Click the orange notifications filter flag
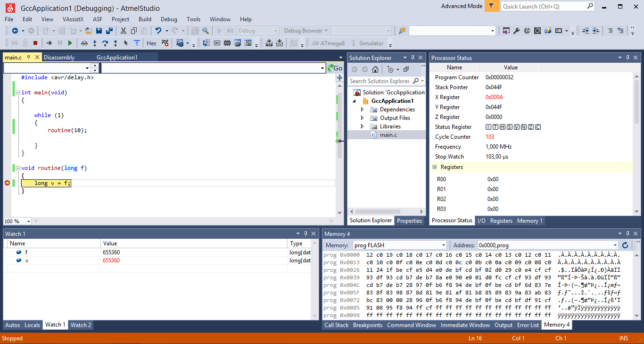The height and width of the screenshot is (344, 644). (x=492, y=6)
